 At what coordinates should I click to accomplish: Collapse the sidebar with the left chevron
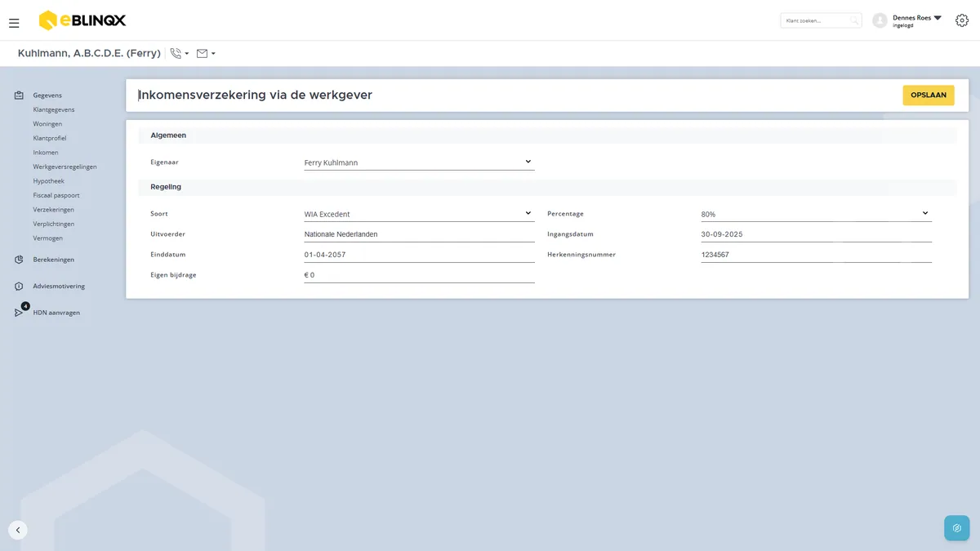pyautogui.click(x=18, y=530)
